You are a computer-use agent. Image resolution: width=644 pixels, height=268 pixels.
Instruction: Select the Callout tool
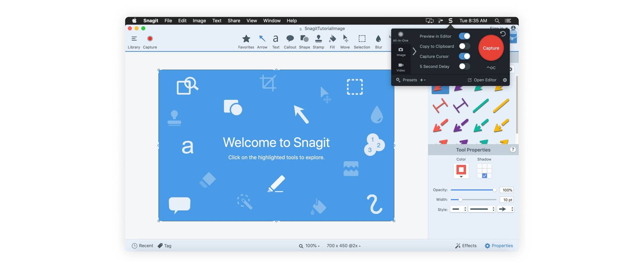click(290, 42)
